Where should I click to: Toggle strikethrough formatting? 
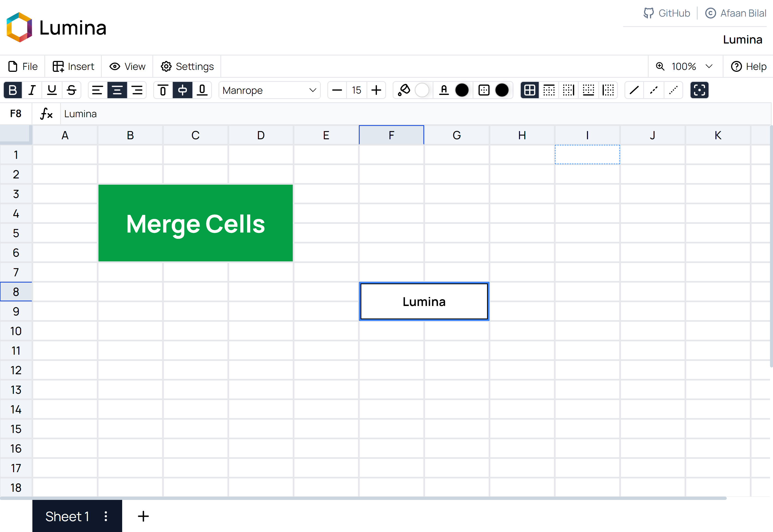71,90
